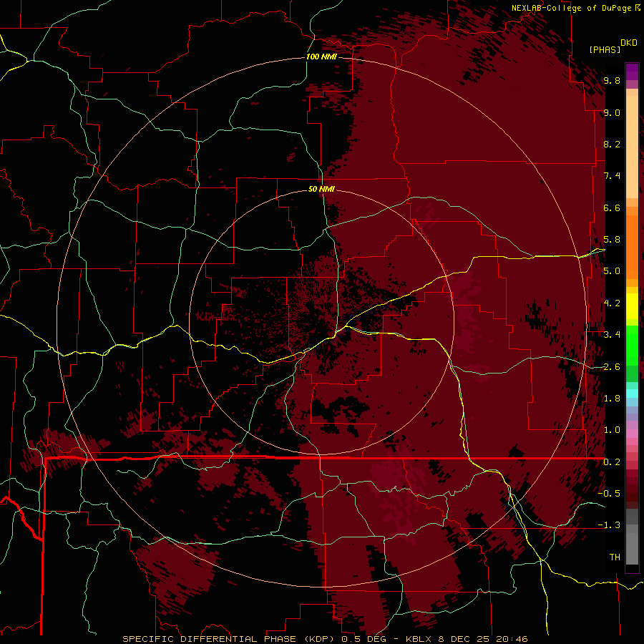Select the 5.8 legend value
The width and height of the screenshot is (644, 644).
(612, 240)
